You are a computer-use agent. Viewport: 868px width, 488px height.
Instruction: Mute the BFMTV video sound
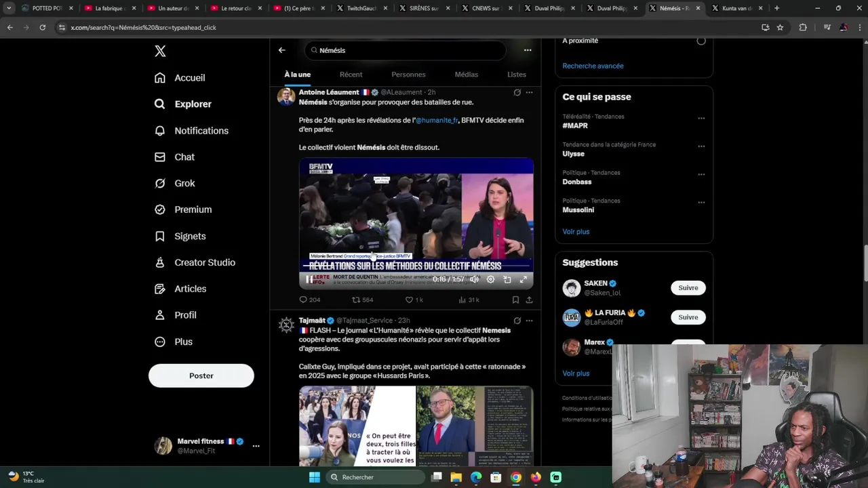(x=474, y=279)
